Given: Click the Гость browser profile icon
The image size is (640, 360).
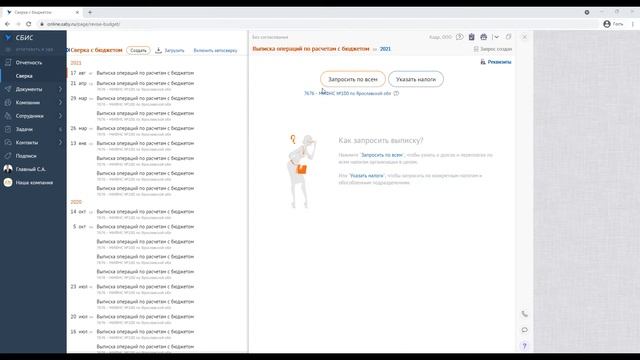Looking at the screenshot, I should click(x=607, y=24).
